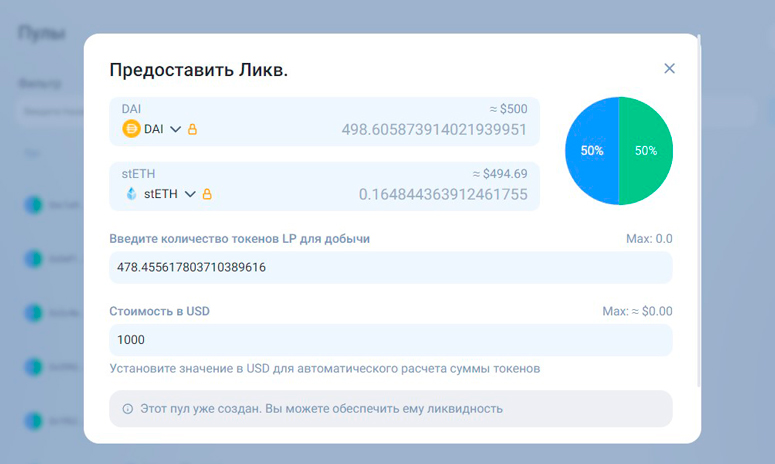Click the ≈ $500 DAI value
Image resolution: width=775 pixels, height=464 pixels.
508,109
